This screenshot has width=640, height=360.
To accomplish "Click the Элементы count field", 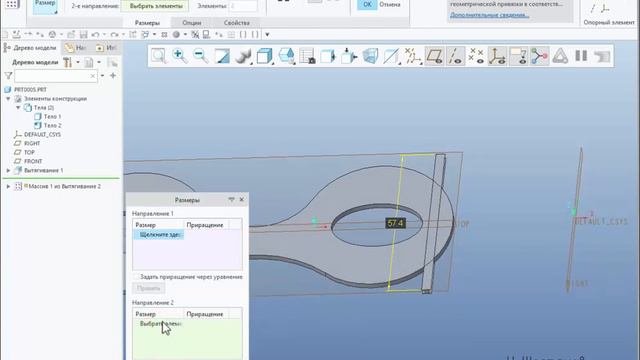I will pos(243,6).
